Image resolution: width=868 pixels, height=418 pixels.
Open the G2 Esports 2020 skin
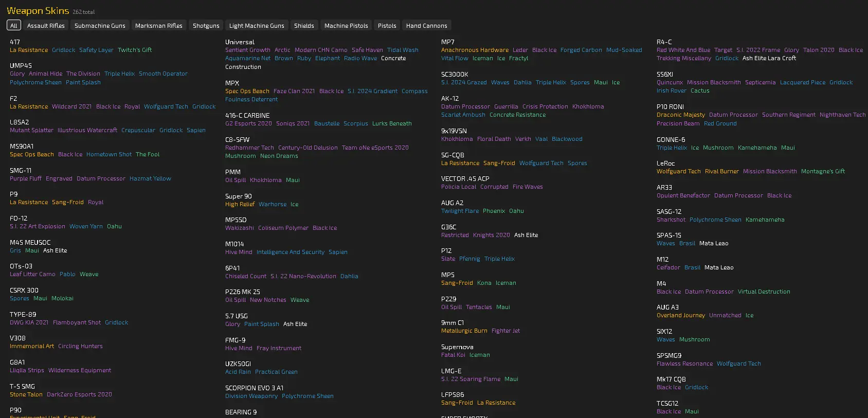point(248,123)
